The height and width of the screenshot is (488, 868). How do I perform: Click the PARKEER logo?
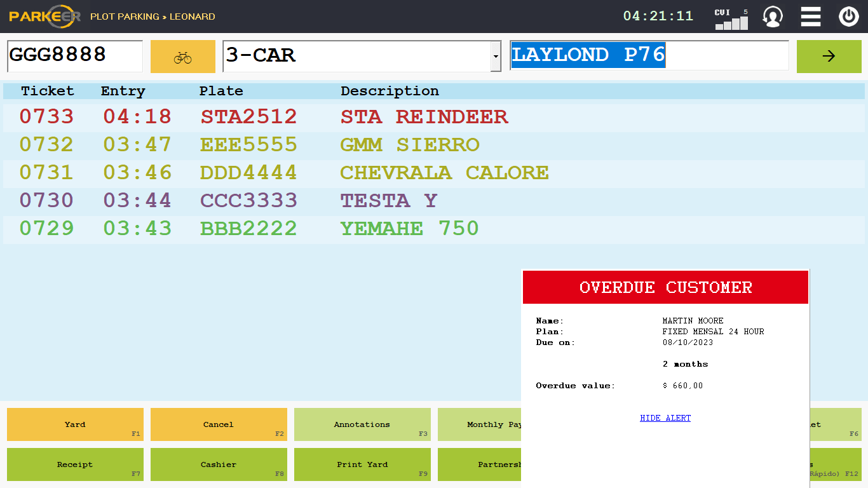tap(44, 17)
